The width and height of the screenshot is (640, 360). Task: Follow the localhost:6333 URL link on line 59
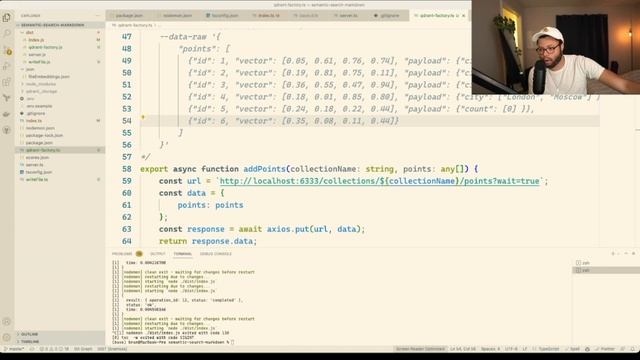click(379, 181)
